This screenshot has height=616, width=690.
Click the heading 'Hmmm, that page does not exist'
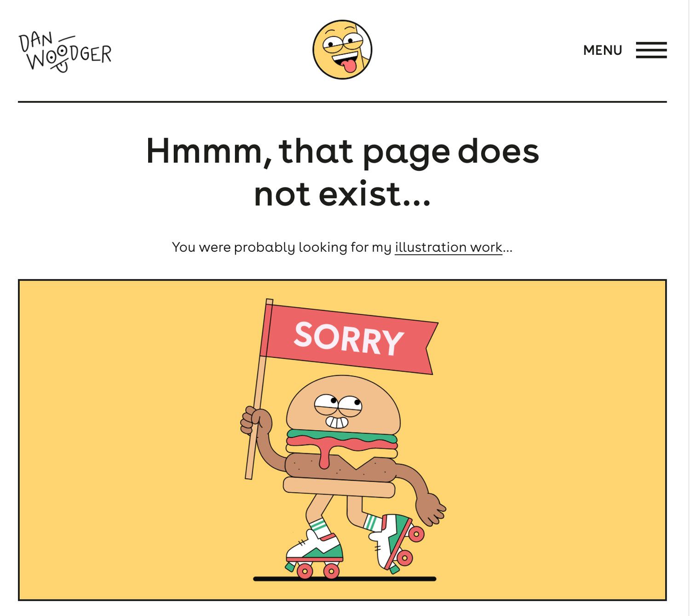[342, 172]
